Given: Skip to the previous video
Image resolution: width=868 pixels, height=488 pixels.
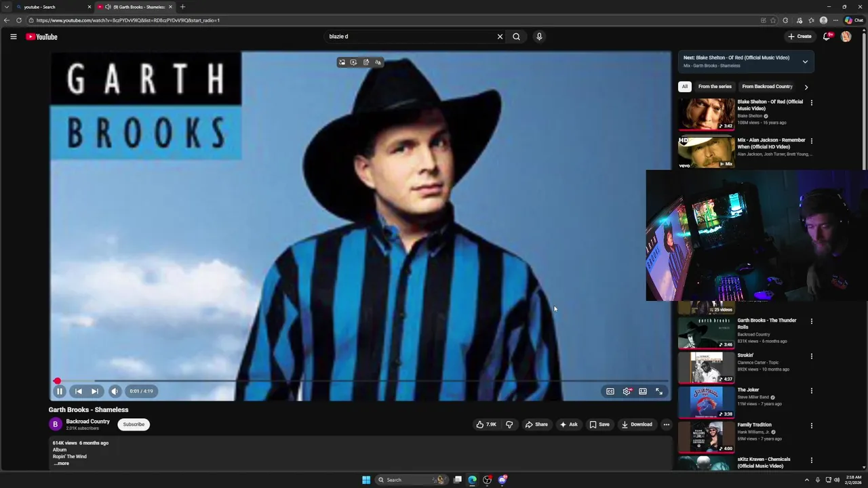Looking at the screenshot, I should pos(79,391).
